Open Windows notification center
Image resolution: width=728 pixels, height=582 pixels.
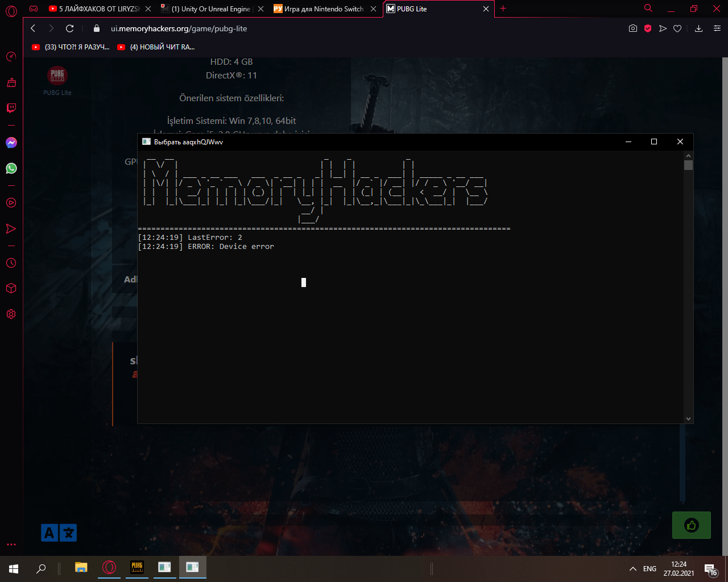[x=710, y=569]
